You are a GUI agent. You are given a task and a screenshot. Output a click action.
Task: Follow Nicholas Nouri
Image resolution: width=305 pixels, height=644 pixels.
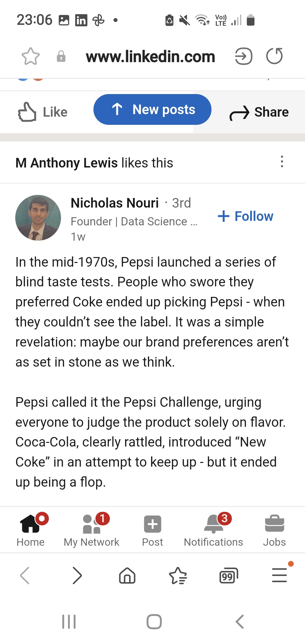pyautogui.click(x=246, y=216)
